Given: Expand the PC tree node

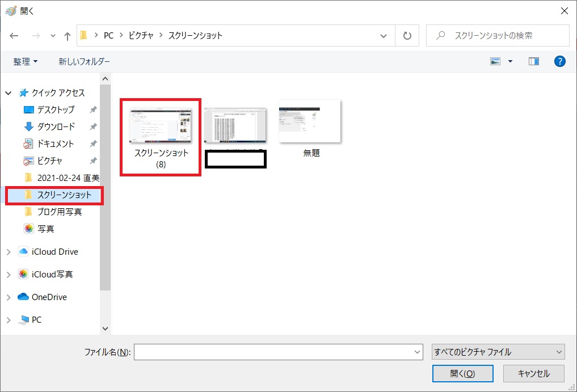Looking at the screenshot, I should [9, 320].
